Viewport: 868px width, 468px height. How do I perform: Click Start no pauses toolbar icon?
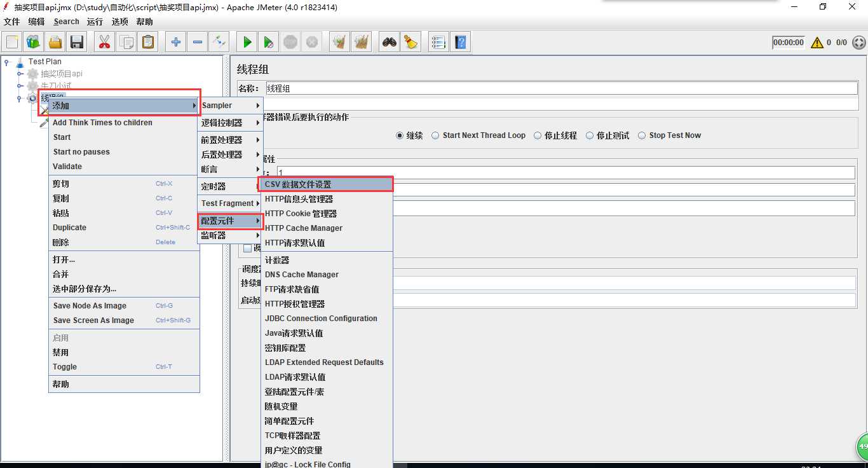pyautogui.click(x=269, y=43)
